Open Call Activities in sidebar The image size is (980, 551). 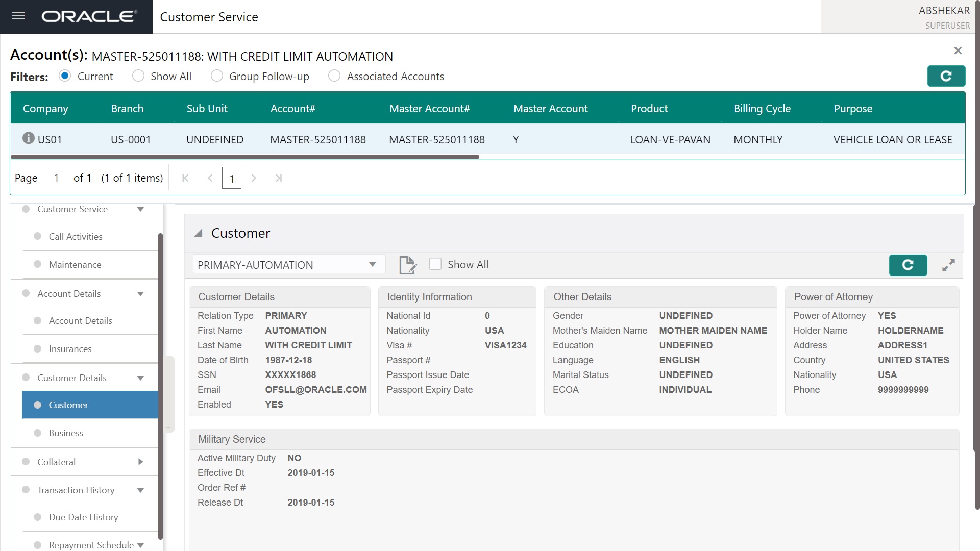[76, 236]
